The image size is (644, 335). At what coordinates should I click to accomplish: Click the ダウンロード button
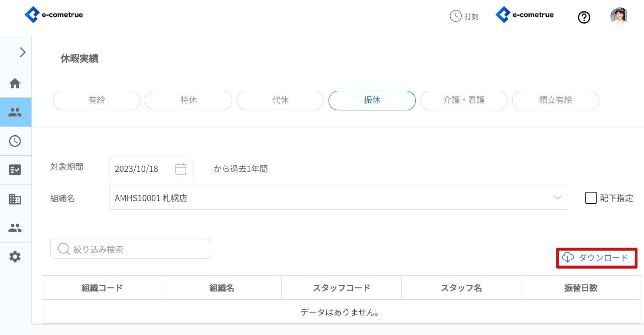click(596, 258)
